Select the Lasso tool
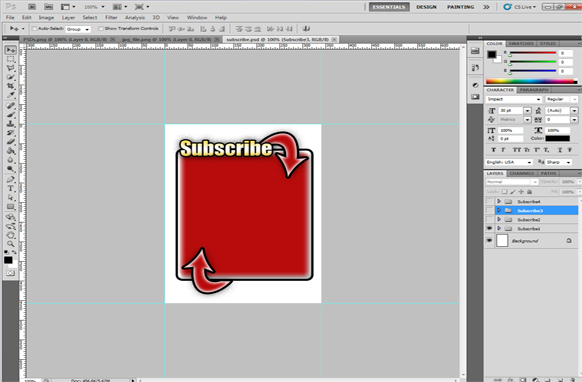Image resolution: width=582 pixels, height=382 pixels. (10, 68)
